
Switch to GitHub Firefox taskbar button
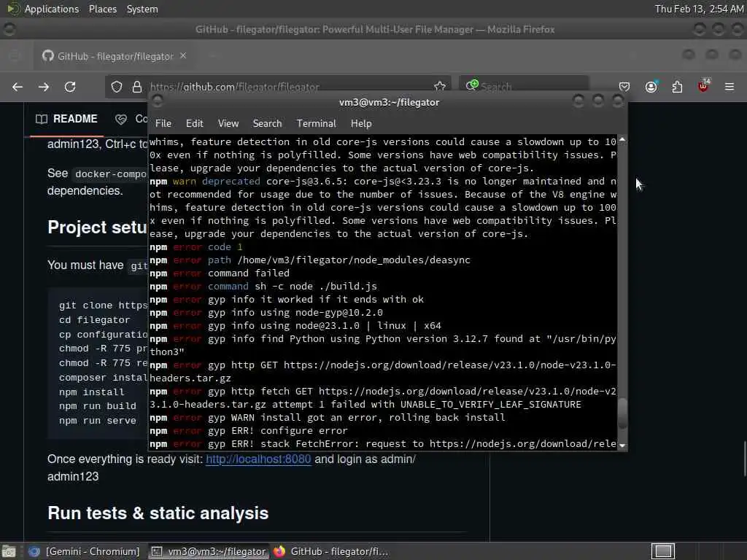[x=331, y=551]
